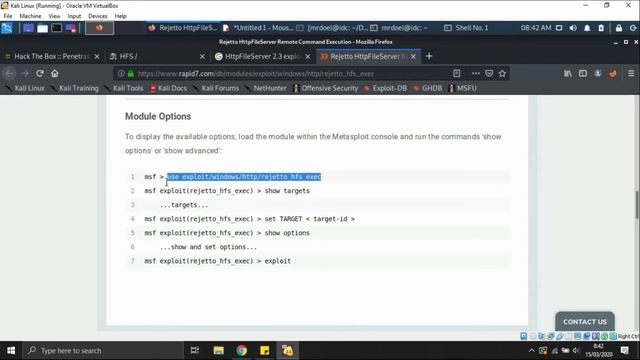
Task: Open VirtualBox Devices menu
Action: 98,16
